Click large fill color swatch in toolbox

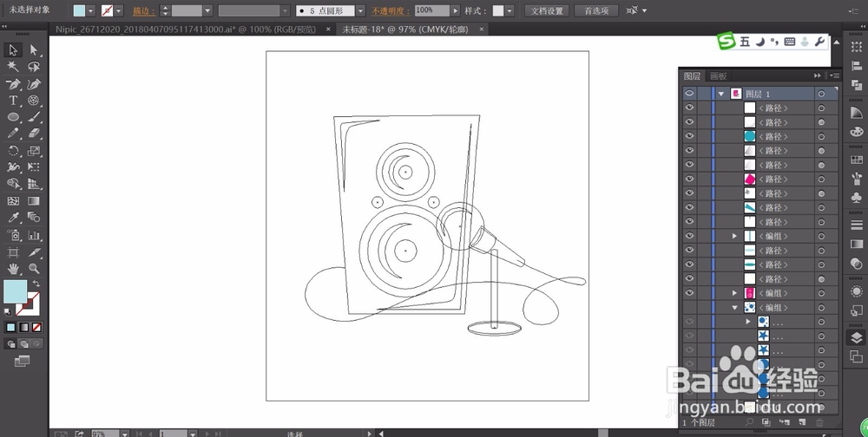(16, 291)
